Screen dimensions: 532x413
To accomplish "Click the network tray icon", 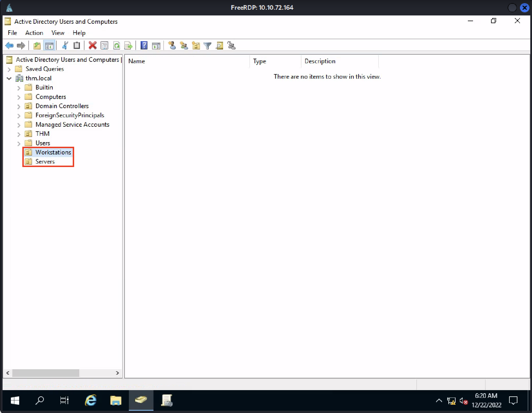I will click(x=451, y=401).
